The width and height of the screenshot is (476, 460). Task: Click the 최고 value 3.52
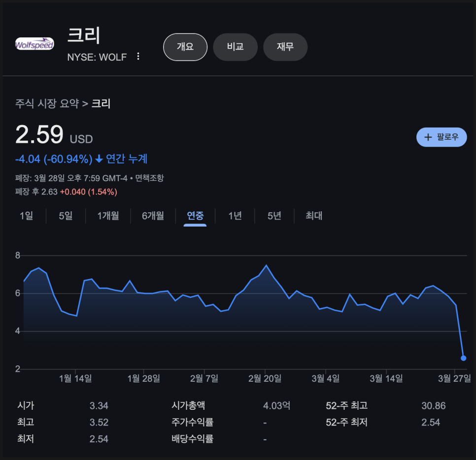click(99, 423)
